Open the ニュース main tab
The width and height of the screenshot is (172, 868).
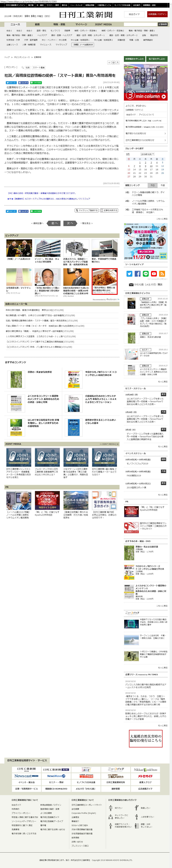(x=15, y=24)
